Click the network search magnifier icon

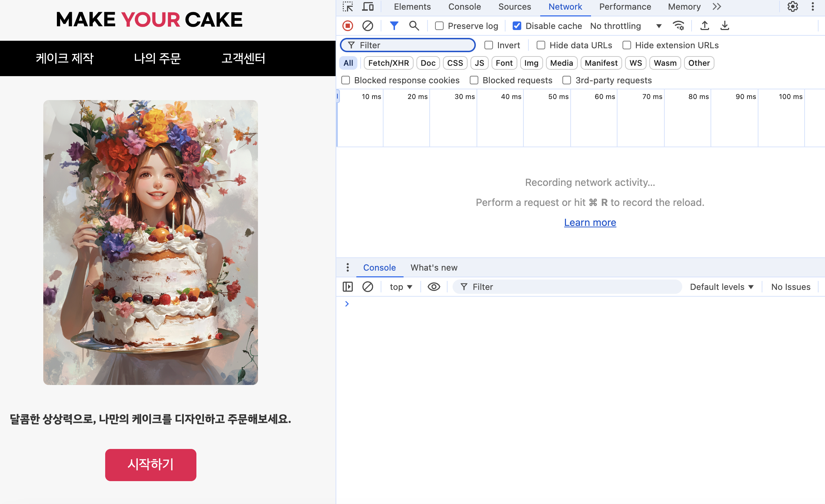click(414, 26)
